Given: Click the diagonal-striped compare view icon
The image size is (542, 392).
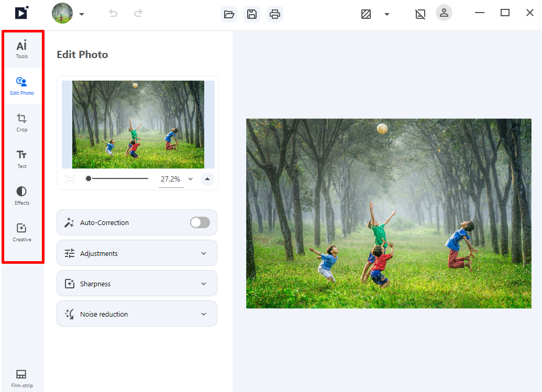Looking at the screenshot, I should point(366,14).
